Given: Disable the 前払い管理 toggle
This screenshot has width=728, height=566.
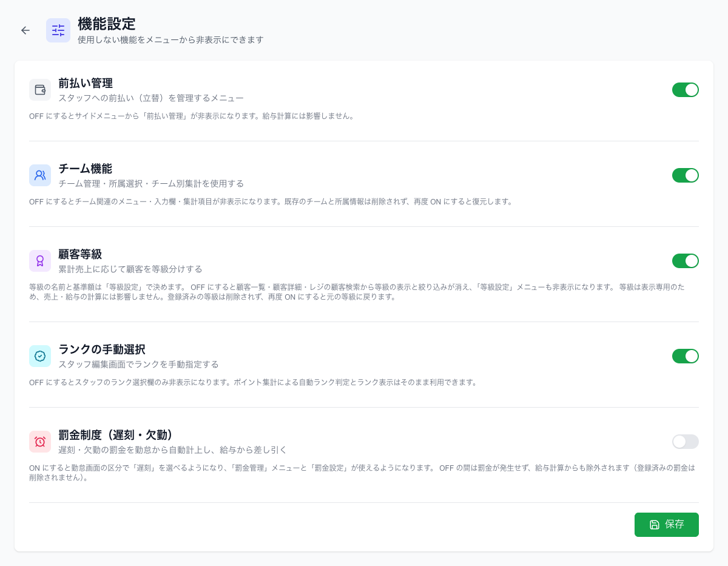Looking at the screenshot, I should [686, 90].
